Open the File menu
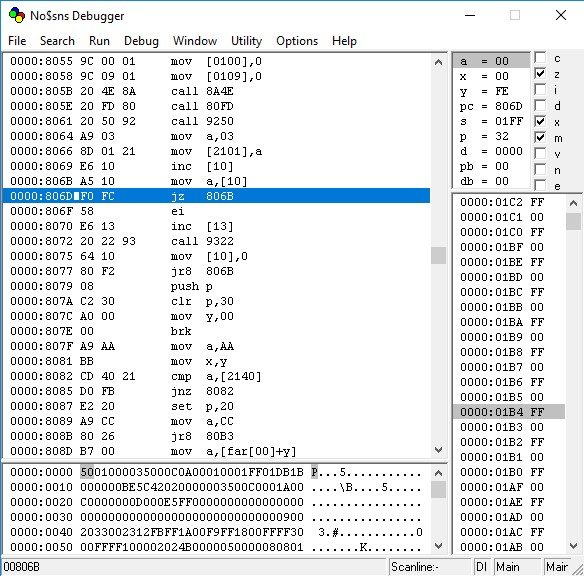Viewport: 584px width, 576px height. tap(17, 41)
